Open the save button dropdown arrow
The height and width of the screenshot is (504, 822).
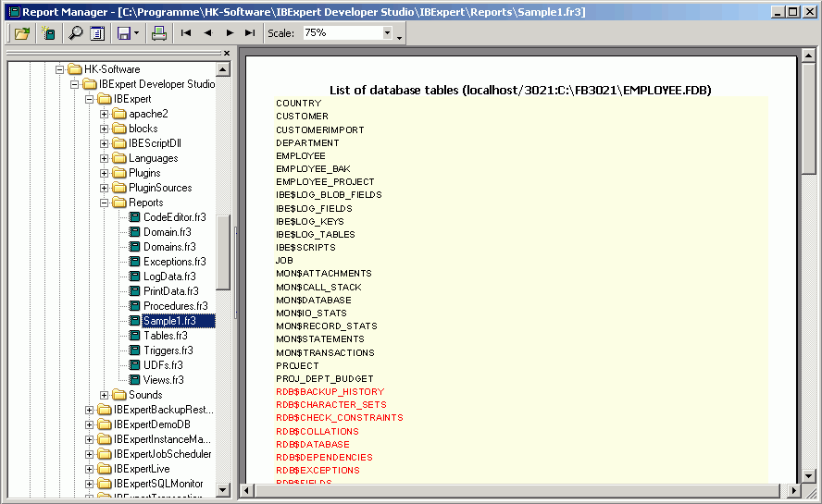(x=136, y=33)
